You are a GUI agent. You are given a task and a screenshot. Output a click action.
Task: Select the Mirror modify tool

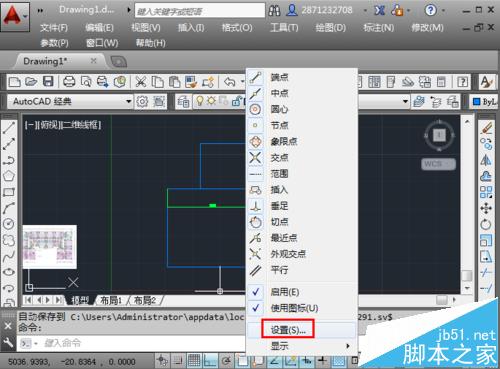click(486, 160)
